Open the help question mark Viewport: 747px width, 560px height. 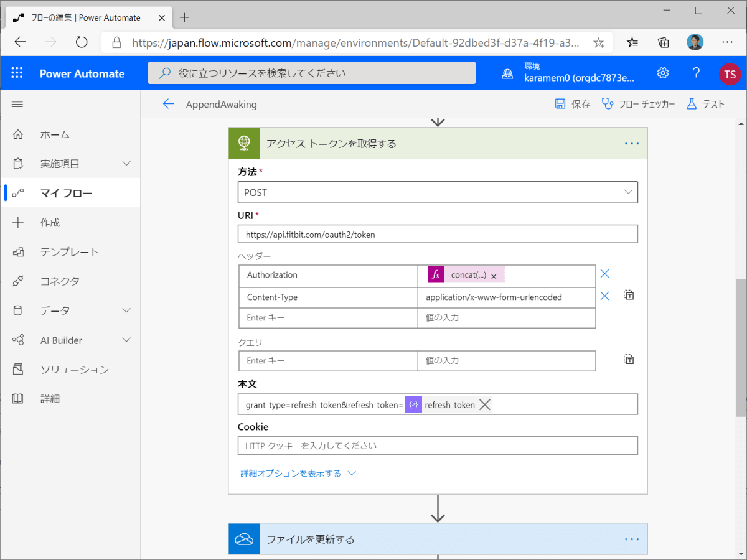(696, 73)
